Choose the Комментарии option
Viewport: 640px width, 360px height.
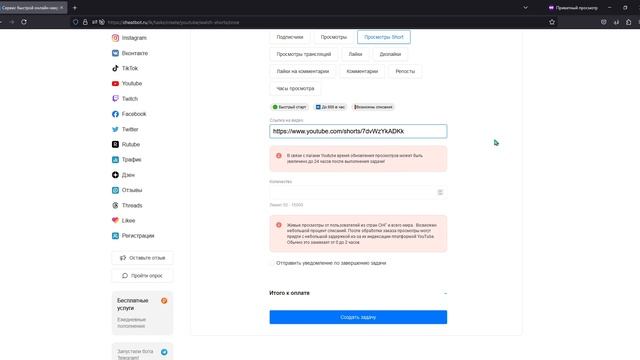point(362,71)
